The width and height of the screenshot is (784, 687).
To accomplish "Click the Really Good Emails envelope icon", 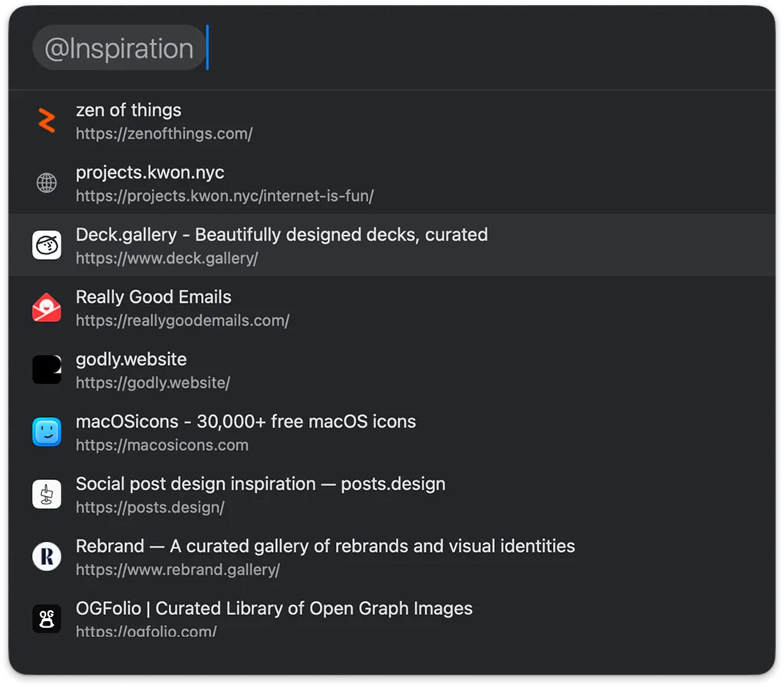I will click(x=47, y=307).
